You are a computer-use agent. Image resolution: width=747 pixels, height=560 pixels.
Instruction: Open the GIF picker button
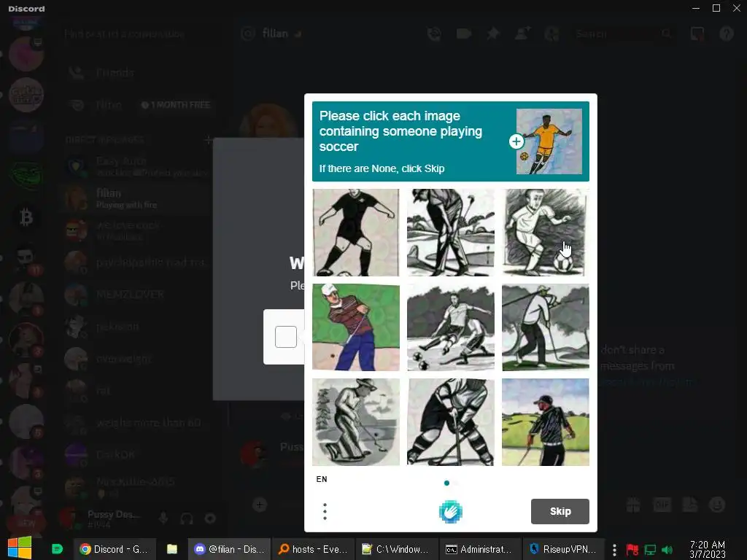click(662, 505)
